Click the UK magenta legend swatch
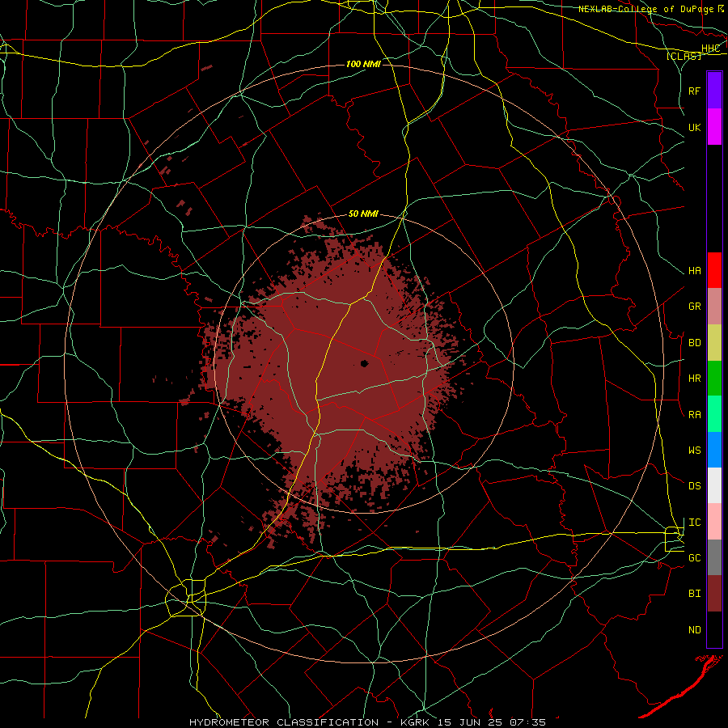728x728 pixels. (714, 127)
